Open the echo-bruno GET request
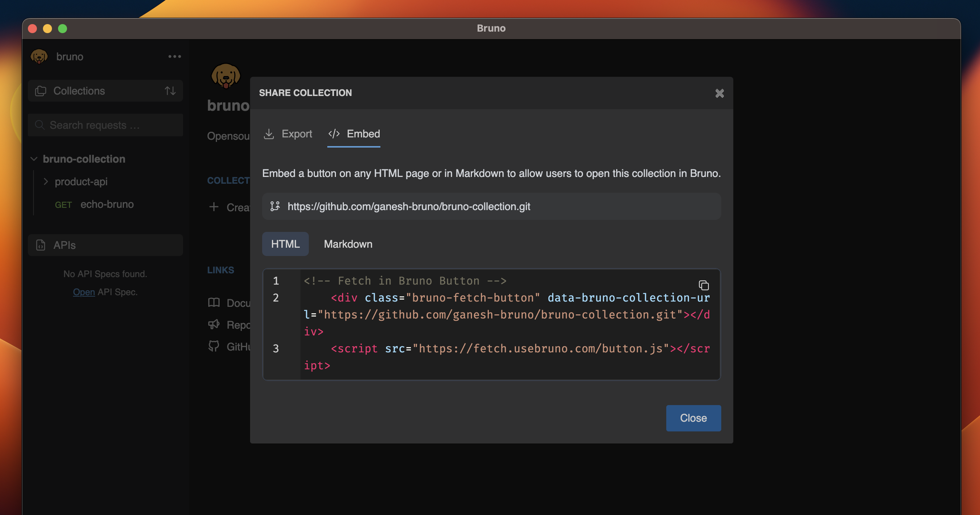The width and height of the screenshot is (980, 515). (x=107, y=204)
